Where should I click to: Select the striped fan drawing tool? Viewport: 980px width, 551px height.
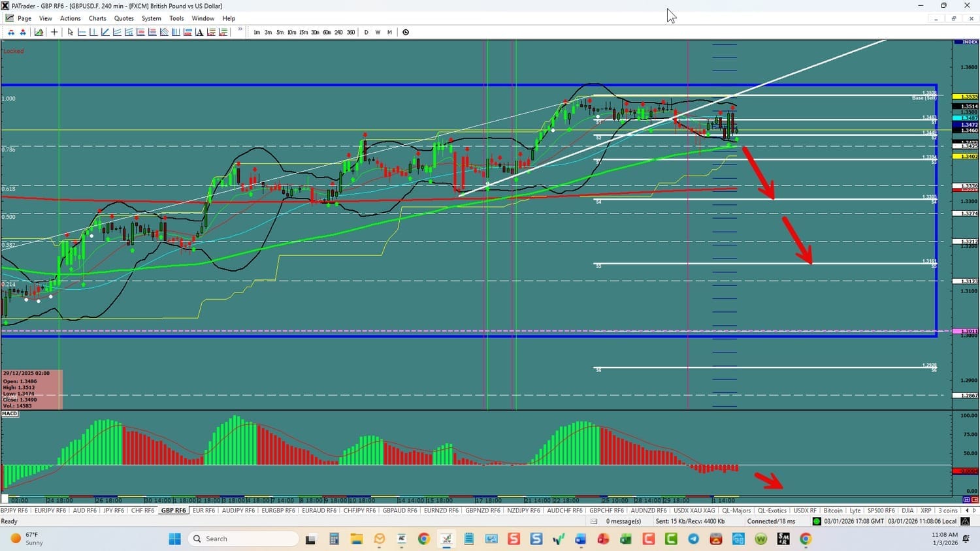[x=129, y=32]
